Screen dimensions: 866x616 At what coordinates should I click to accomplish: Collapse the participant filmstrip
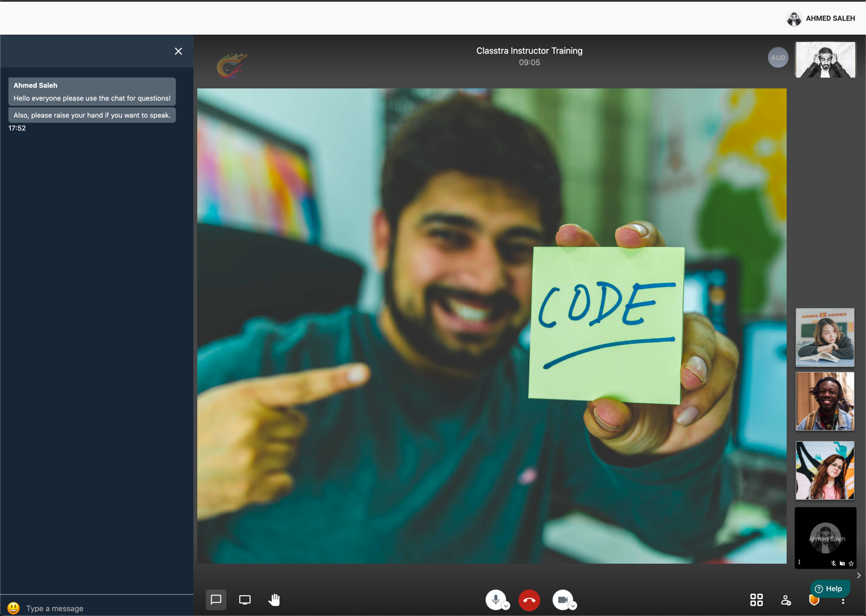pyautogui.click(x=859, y=576)
